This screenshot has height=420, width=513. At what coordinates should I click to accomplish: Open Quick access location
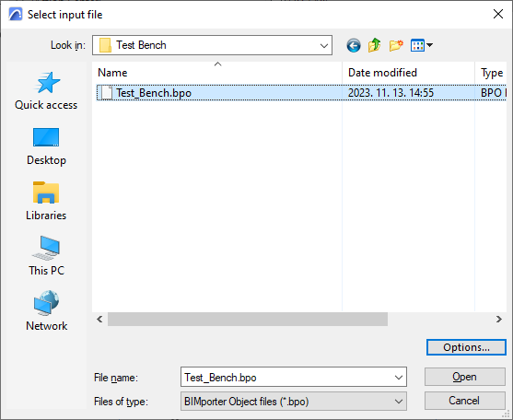point(46,91)
